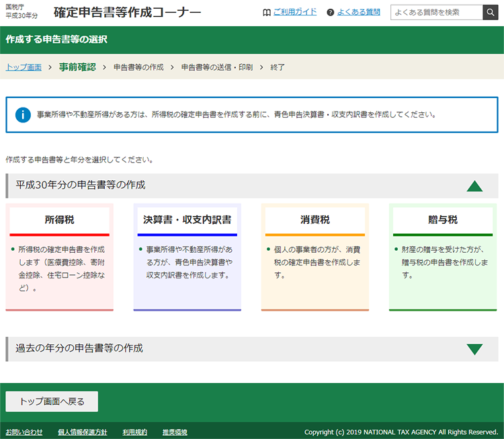
Task: Select the 贈与税 card title
Action: pos(443,220)
